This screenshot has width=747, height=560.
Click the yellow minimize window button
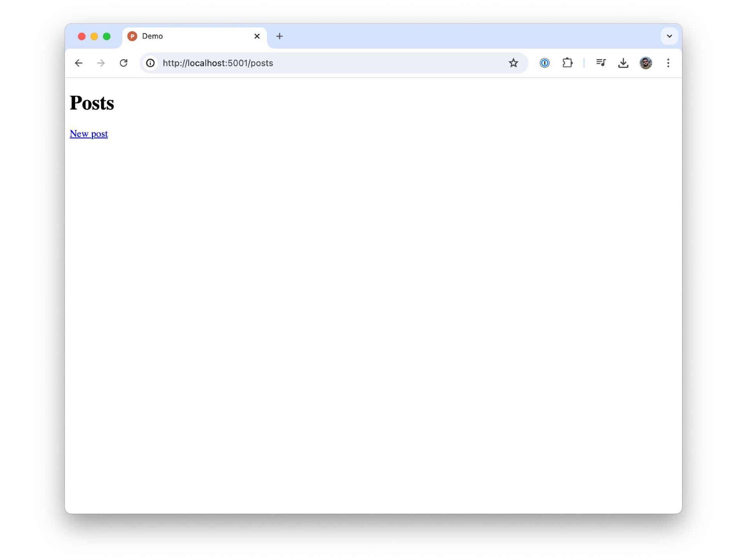click(x=94, y=37)
